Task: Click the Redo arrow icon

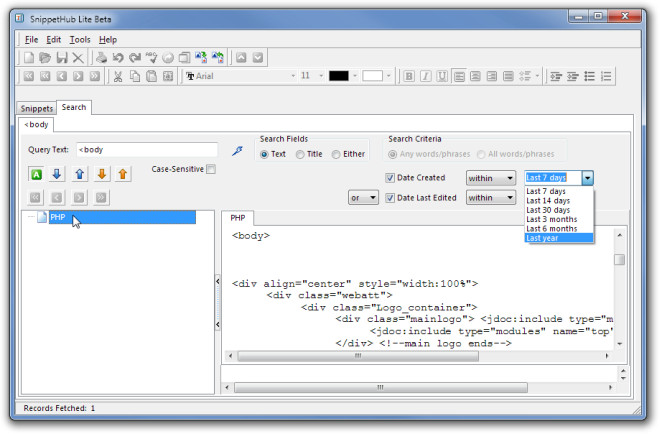Action: (x=135, y=58)
